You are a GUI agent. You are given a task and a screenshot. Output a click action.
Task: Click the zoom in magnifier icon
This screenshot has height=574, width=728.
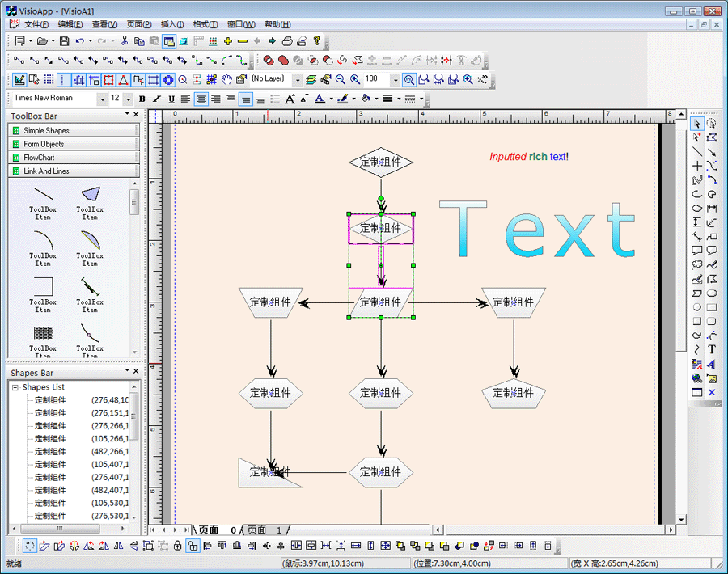354,79
